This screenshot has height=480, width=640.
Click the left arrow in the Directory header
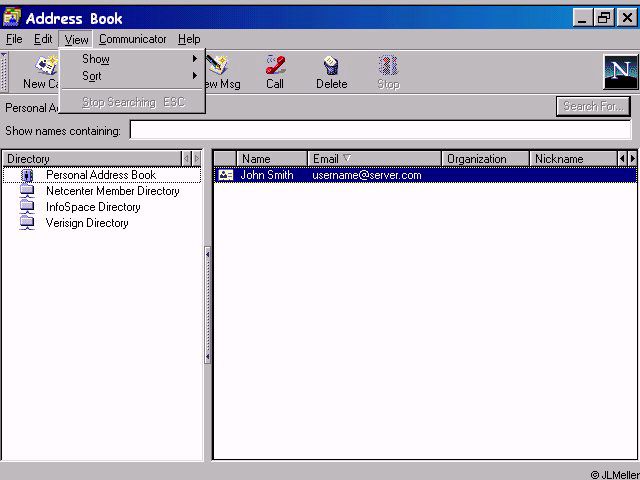point(187,158)
